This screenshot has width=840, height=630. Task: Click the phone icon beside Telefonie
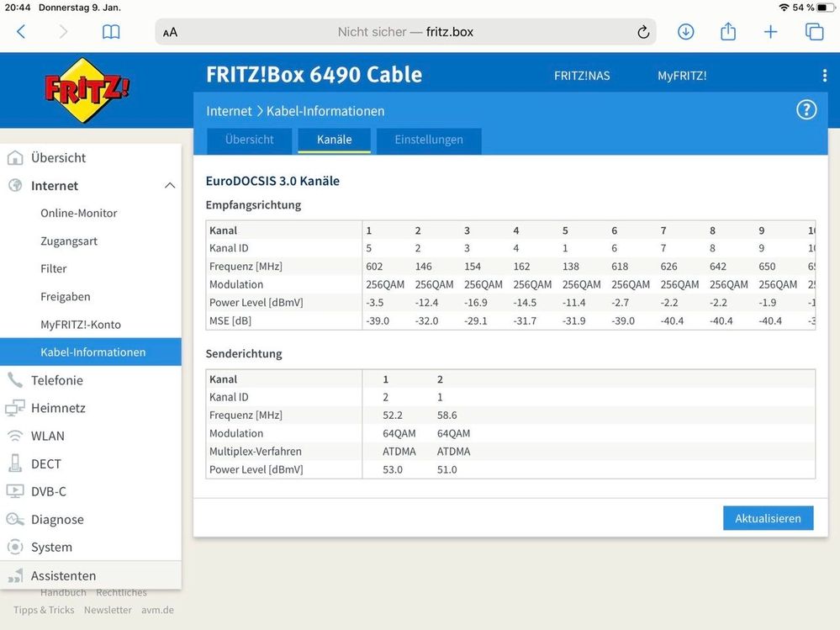click(x=15, y=380)
